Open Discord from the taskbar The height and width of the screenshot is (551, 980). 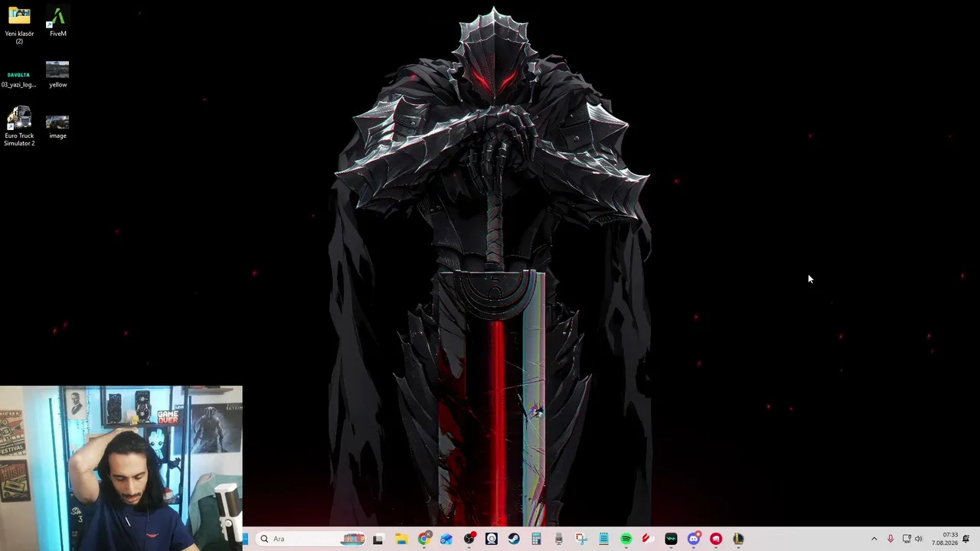694,539
